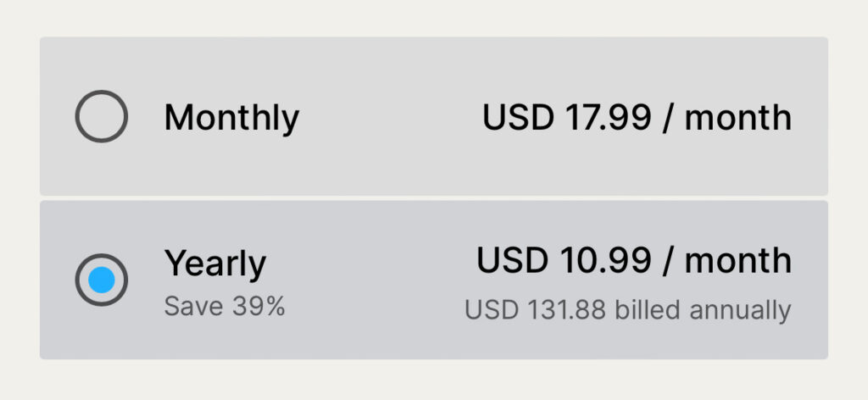Click the USD 10.99 / month price
This screenshot has width=868, height=400.
[x=634, y=260]
